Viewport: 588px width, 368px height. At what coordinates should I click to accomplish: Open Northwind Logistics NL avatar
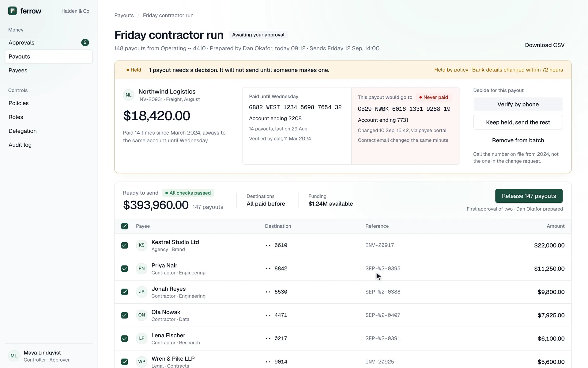(x=129, y=95)
